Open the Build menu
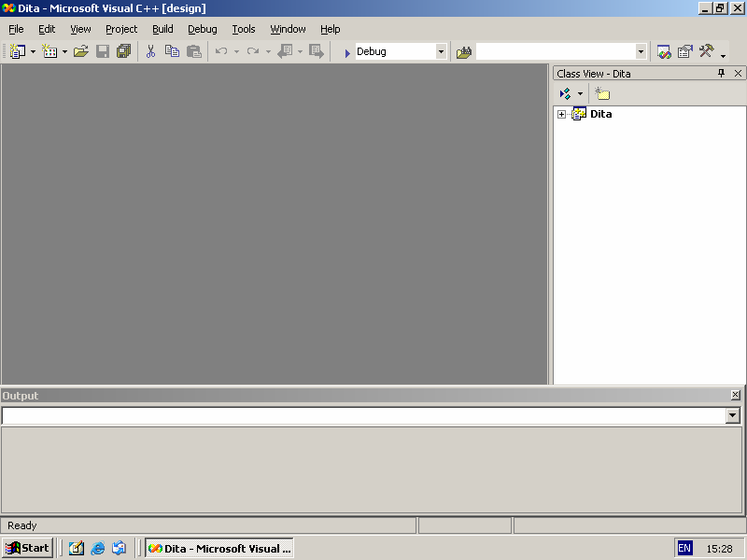This screenshot has height=560, width=747. click(162, 29)
